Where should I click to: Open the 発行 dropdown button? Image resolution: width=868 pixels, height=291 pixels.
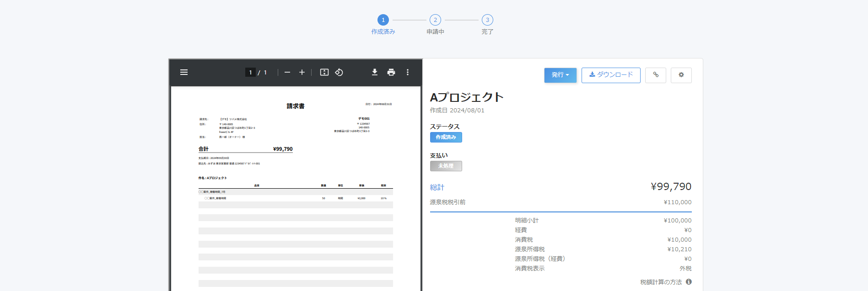point(561,75)
